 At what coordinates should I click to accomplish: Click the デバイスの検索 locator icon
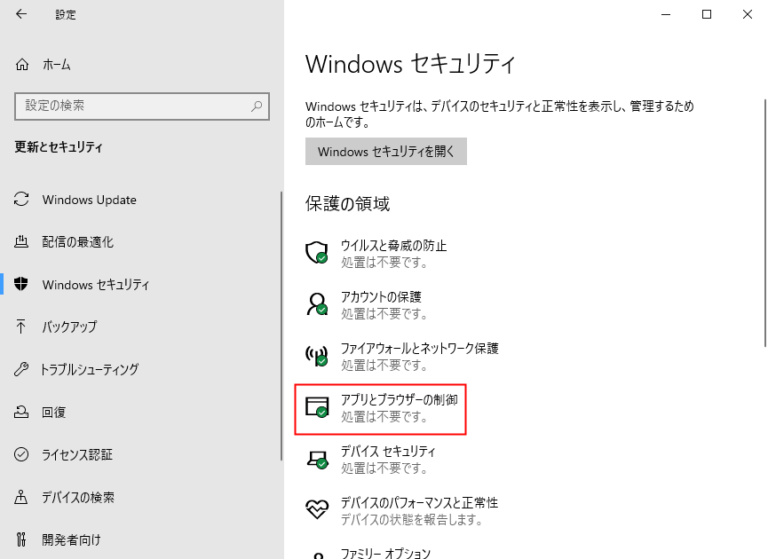(x=21, y=497)
